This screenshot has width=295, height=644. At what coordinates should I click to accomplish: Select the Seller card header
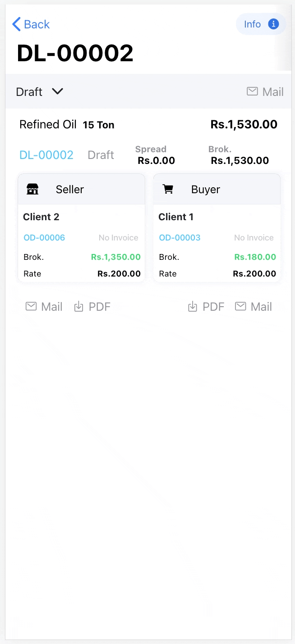pos(69,189)
